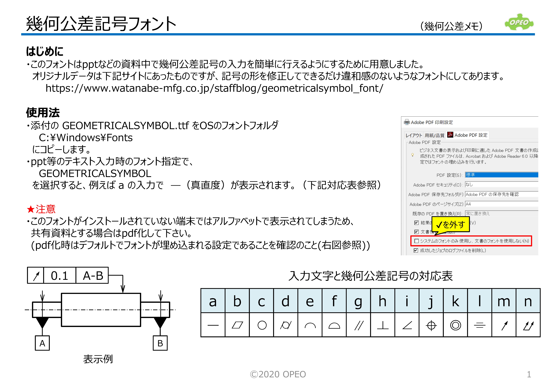The image size is (556, 392).
Task: Click header cell 'a' in the correspondence table
Action: pos(213,301)
